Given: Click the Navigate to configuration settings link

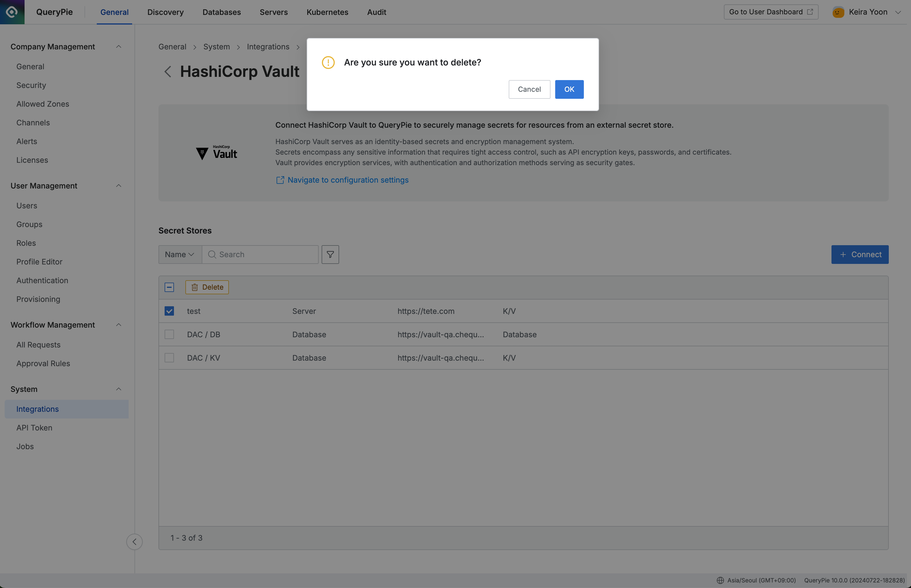Looking at the screenshot, I should 348,180.
